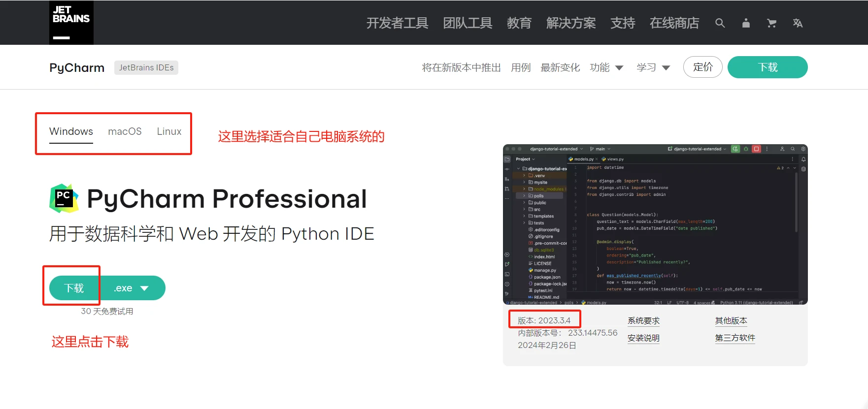Click 下载 button under PyCharm Professional

pyautogui.click(x=74, y=288)
